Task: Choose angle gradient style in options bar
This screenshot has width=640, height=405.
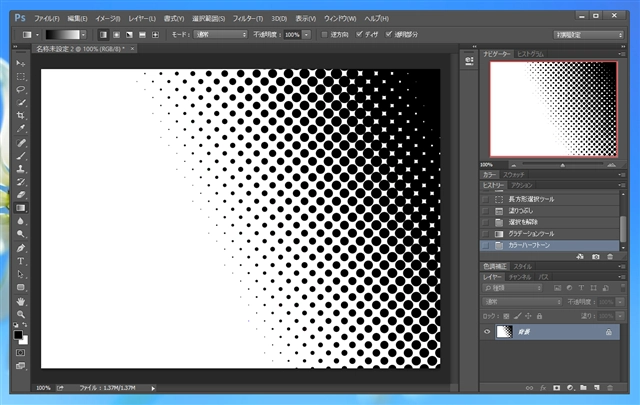Action: pyautogui.click(x=129, y=35)
